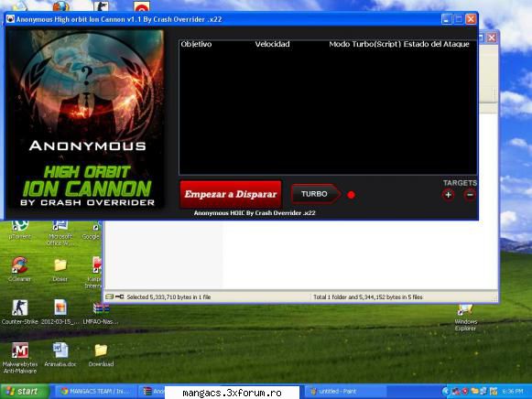This screenshot has height=399, width=532.
Task: Open the Google desktop shortcut
Action: coord(91,230)
